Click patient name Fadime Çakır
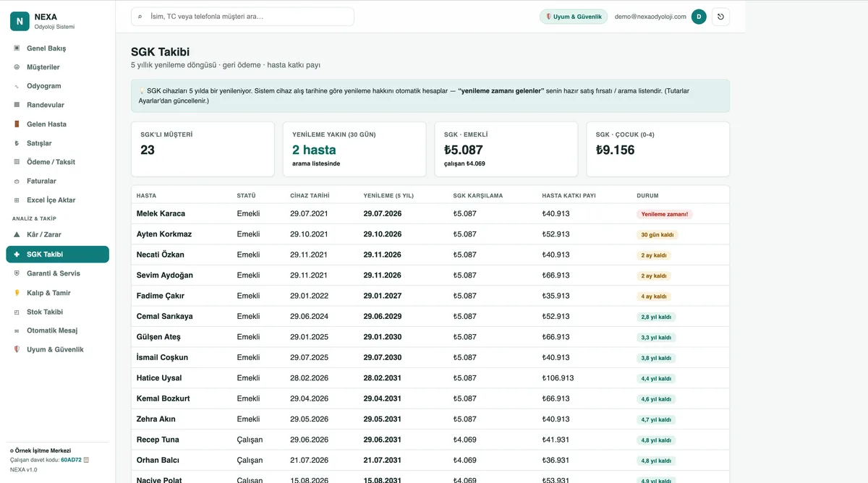 click(x=161, y=296)
